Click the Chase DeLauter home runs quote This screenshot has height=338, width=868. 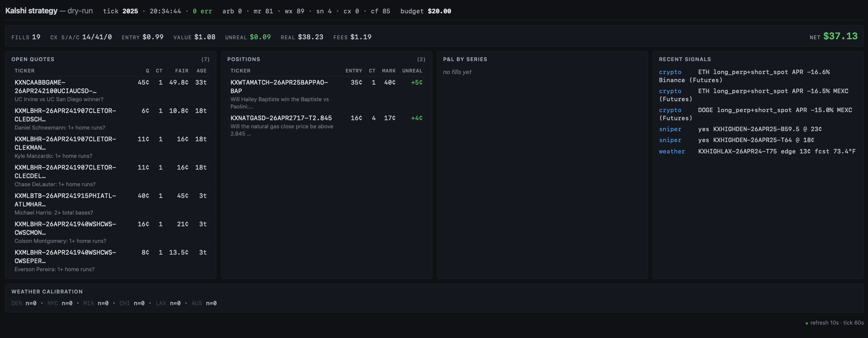111,176
